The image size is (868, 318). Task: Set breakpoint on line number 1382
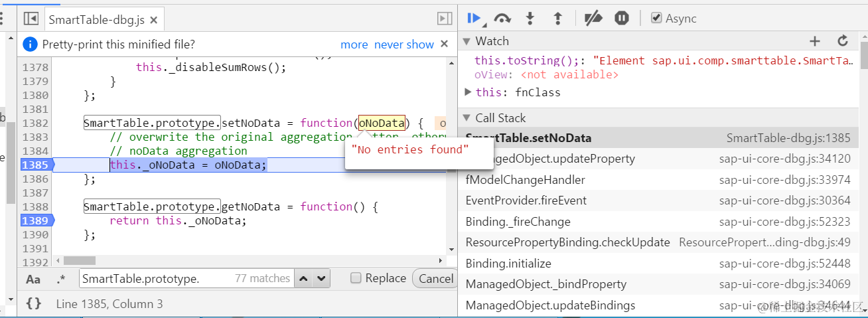click(35, 123)
